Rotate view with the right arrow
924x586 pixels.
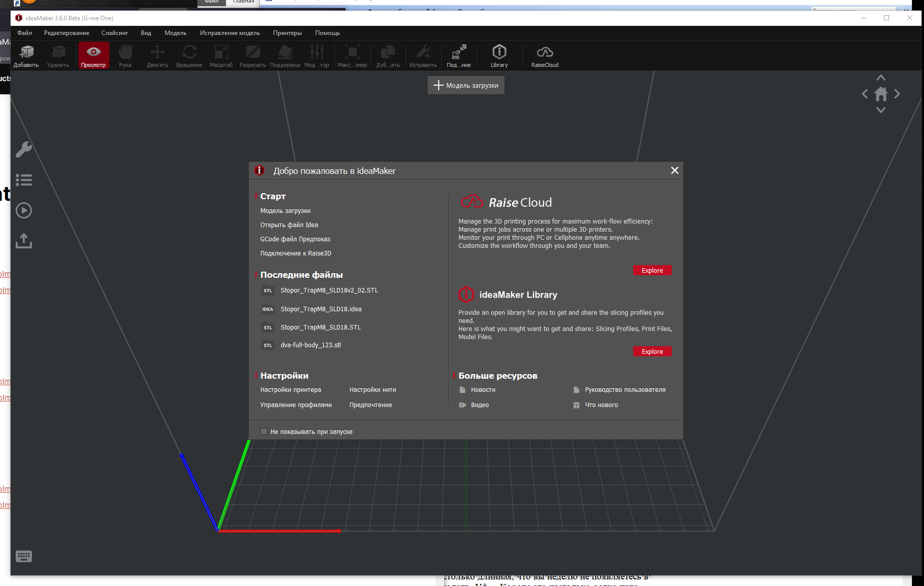(x=897, y=94)
